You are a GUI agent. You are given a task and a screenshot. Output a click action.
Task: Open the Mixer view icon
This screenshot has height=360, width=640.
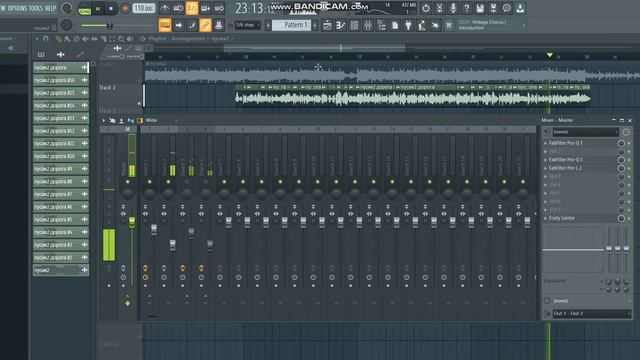coord(368,25)
